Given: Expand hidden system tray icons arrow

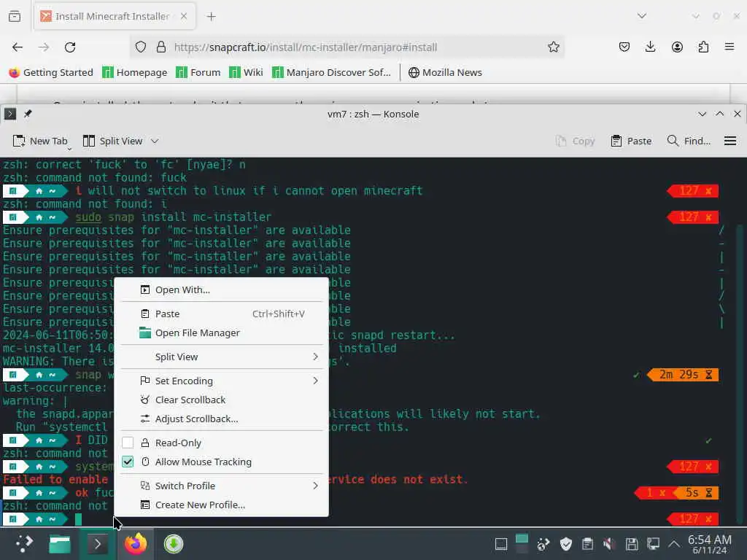Looking at the screenshot, I should click(x=673, y=544).
